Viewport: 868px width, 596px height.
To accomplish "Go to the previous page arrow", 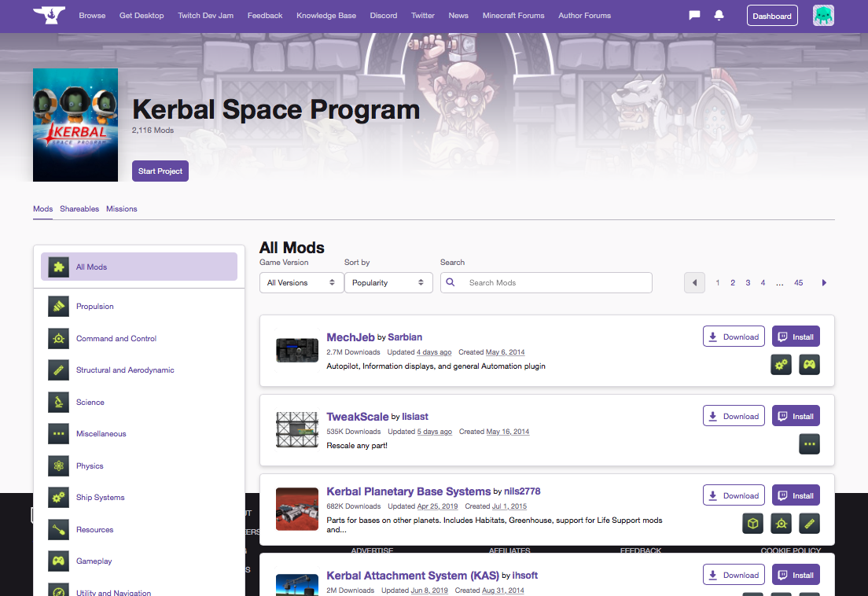I will click(695, 283).
